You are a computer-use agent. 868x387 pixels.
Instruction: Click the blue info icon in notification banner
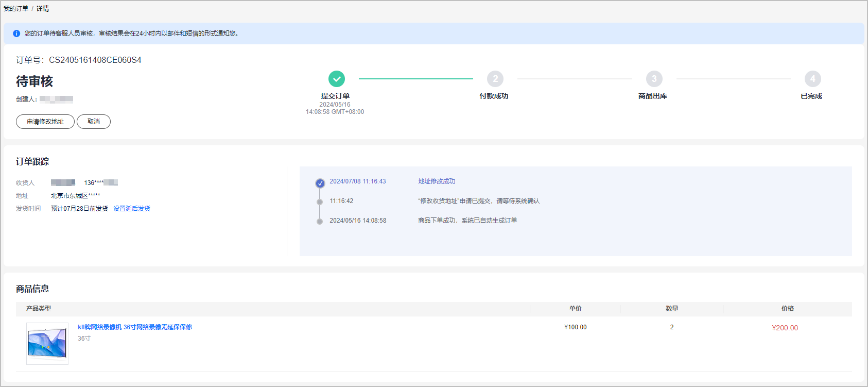16,33
